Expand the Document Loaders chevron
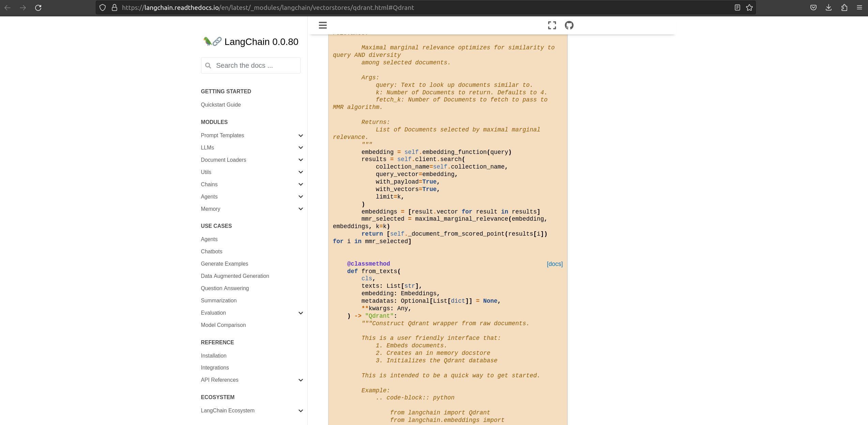Image resolution: width=868 pixels, height=425 pixels. click(301, 160)
